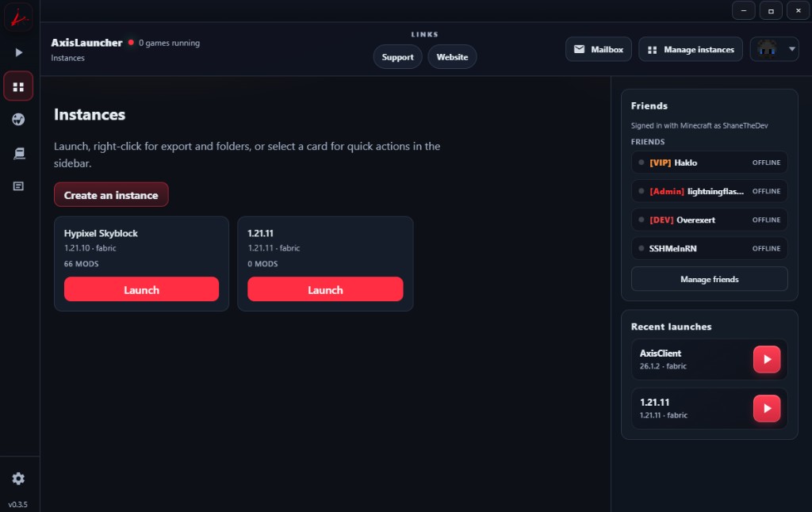Select the Instances grid icon in sidebar
Image resolution: width=812 pixels, height=512 pixels.
pyautogui.click(x=19, y=86)
